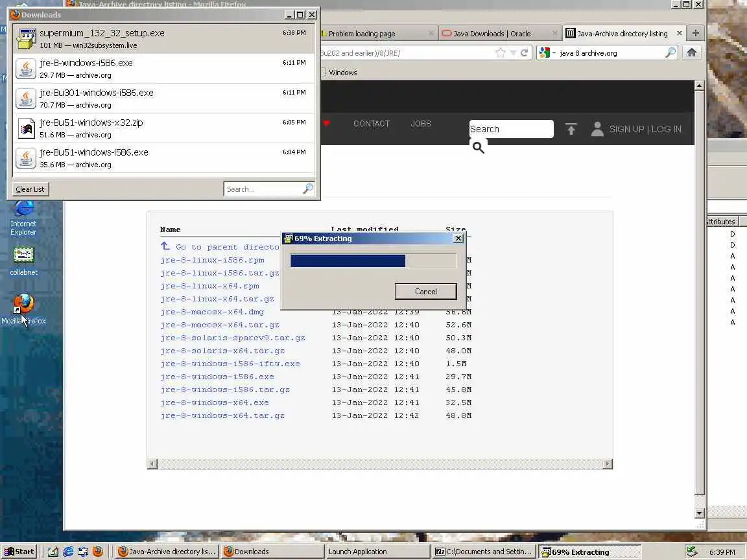Screen dimensions: 747x560
Task: Click the black magnifier icon below archive search
Action: pos(479,148)
